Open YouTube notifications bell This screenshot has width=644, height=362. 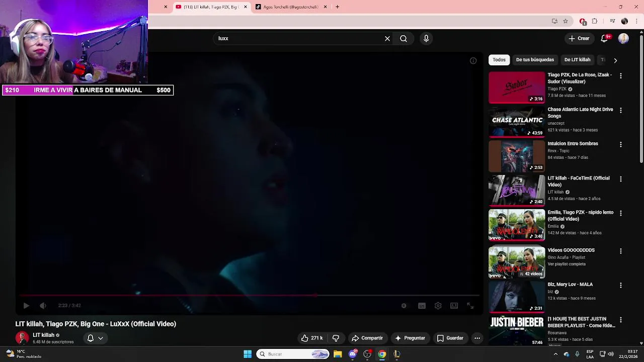click(x=605, y=38)
